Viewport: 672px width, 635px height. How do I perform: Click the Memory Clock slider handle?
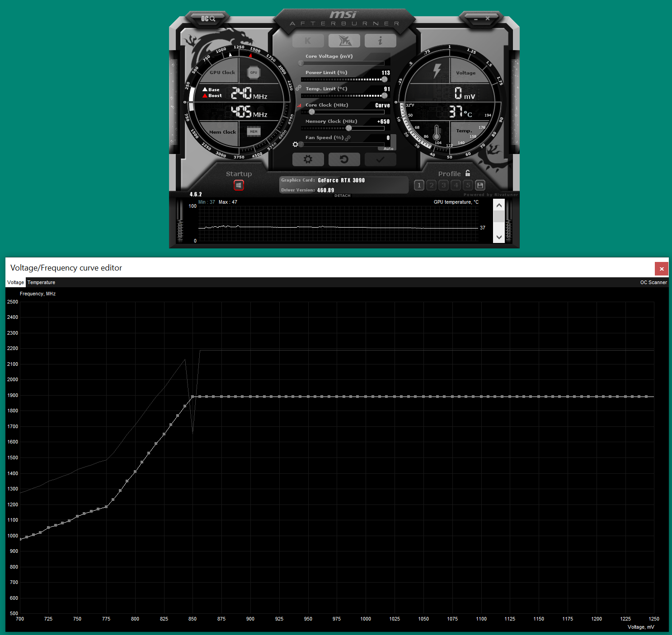pos(348,128)
